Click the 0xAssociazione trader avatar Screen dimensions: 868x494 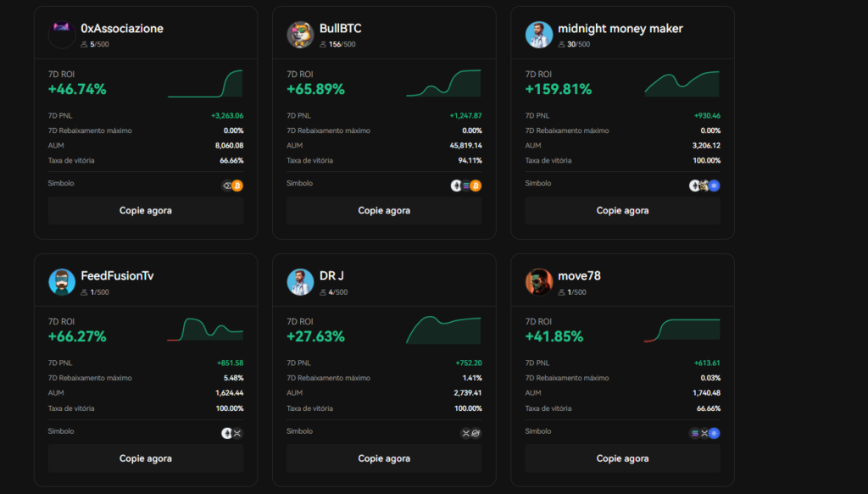62,35
